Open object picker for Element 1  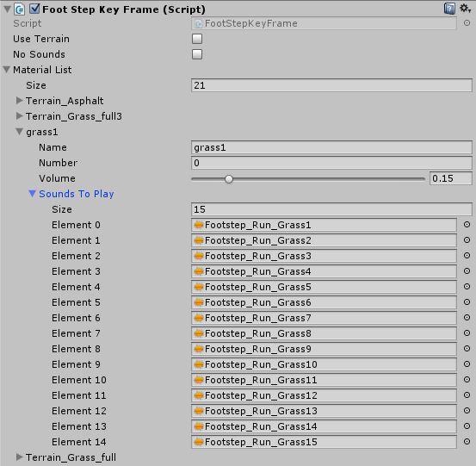point(467,240)
